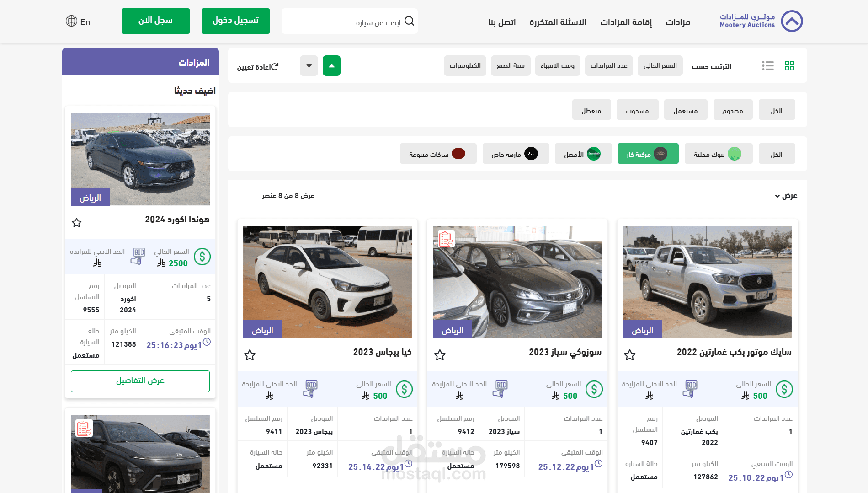Image resolution: width=868 pixels, height=493 pixels.
Task: Open the مزادات menu
Action: pyautogui.click(x=678, y=22)
